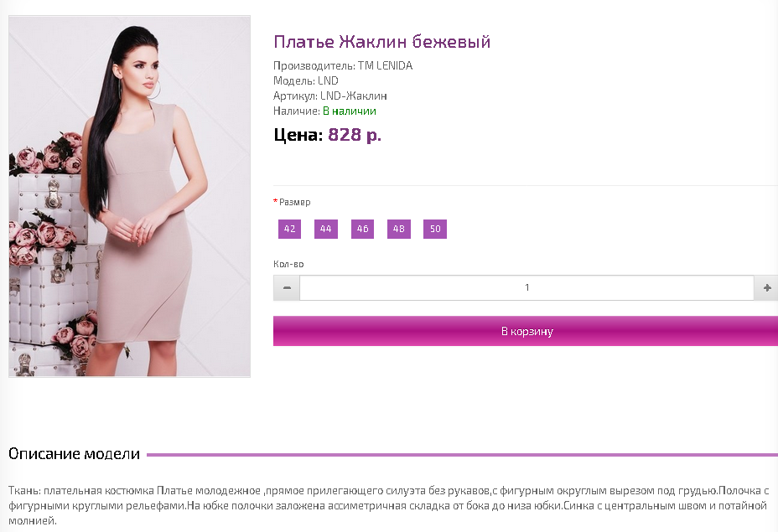The width and height of the screenshot is (778, 532).
Task: Add dress to cart with «В корзину»
Action: [x=526, y=331]
